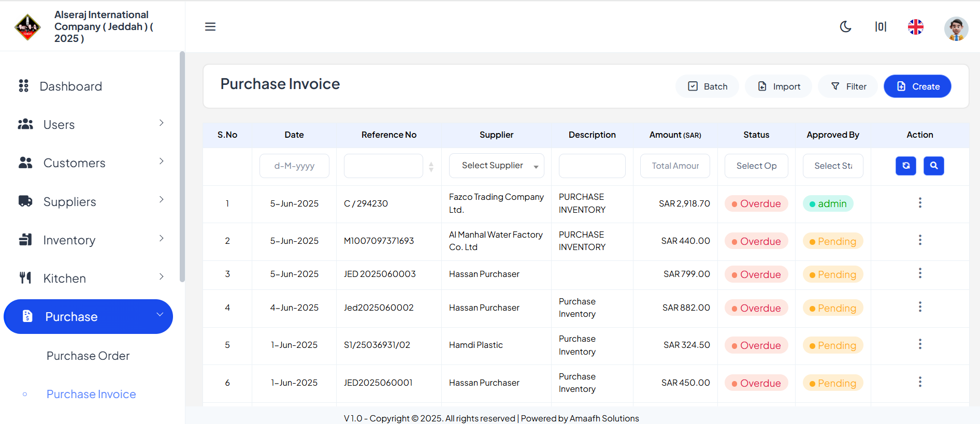Open the Status filter dropdown
Viewport: 980px width, 424px height.
coord(756,166)
